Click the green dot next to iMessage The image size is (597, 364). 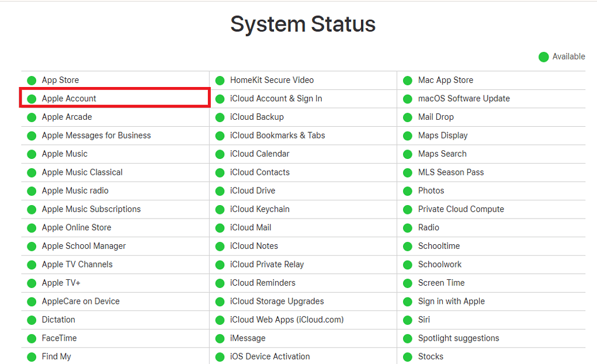click(220, 338)
